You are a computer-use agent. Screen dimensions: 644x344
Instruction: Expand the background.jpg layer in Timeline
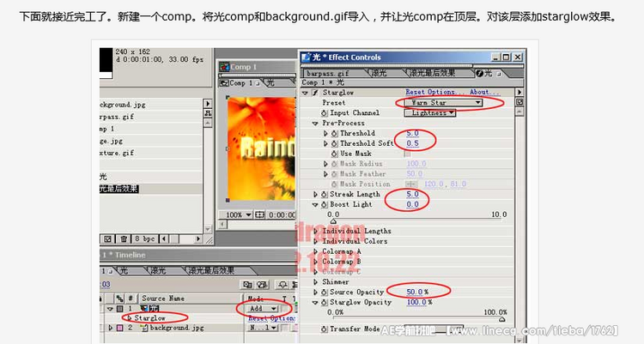pyautogui.click(x=110, y=328)
